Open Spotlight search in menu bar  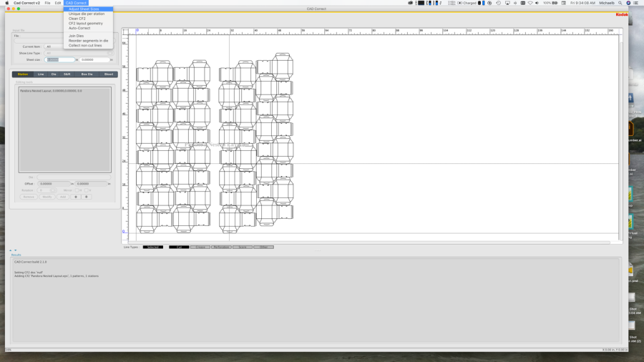pyautogui.click(x=620, y=3)
